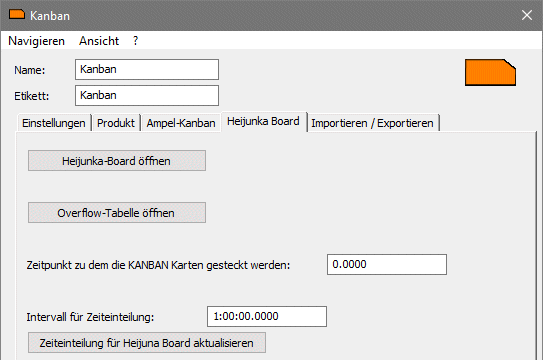
Task: Select the Heijunka Board tab
Action: coord(263,122)
